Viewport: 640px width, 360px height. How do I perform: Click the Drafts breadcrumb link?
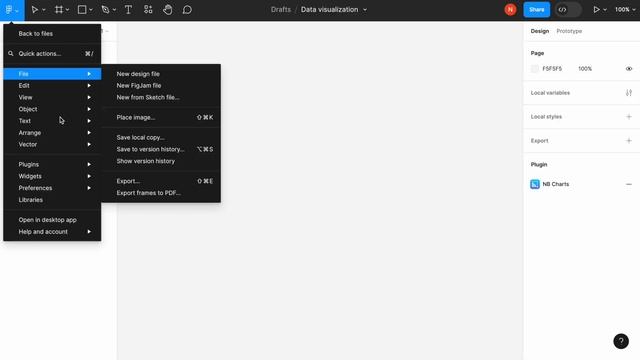coord(281,9)
